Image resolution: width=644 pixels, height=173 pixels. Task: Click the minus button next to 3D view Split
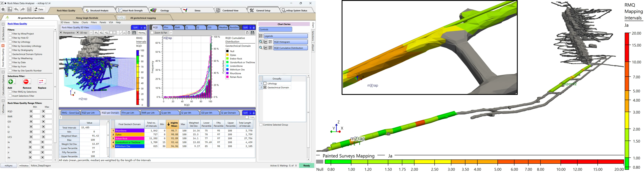coord(141,28)
